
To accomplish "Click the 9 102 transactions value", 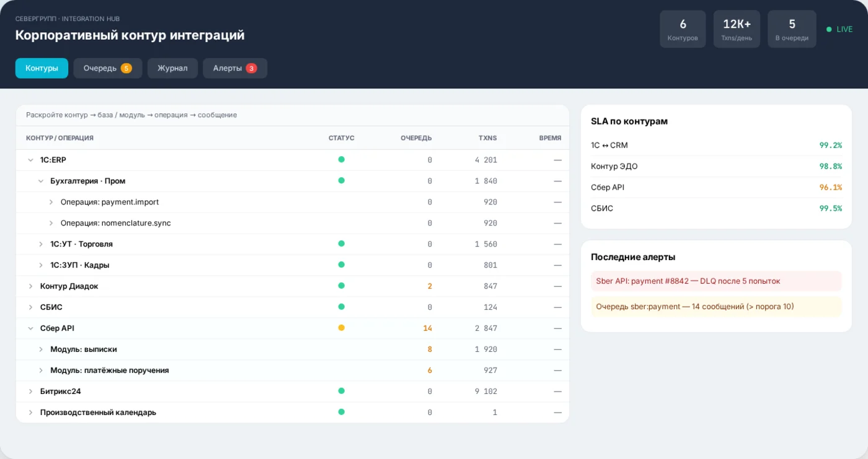I will pos(486,391).
